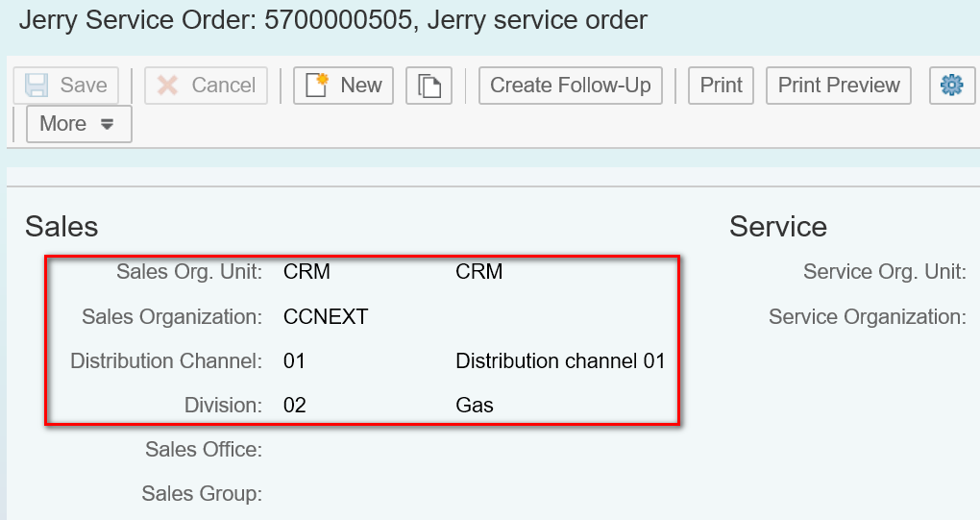Click the New document icon
980x520 pixels.
pos(317,85)
